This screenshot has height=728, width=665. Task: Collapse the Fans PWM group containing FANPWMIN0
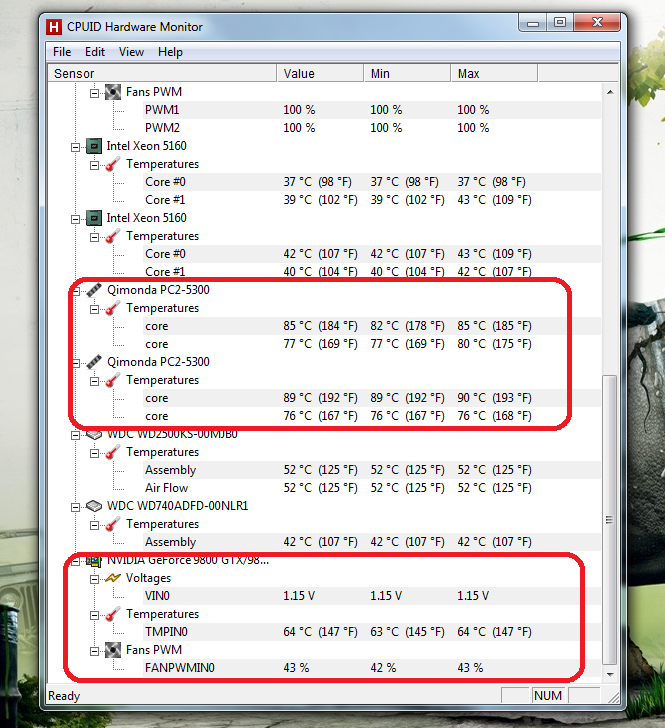coord(94,651)
